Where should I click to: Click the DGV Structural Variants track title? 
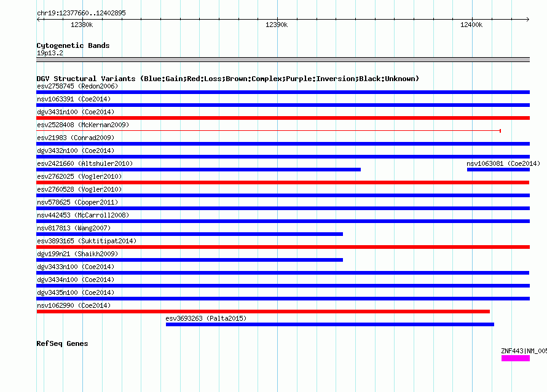(x=227, y=79)
